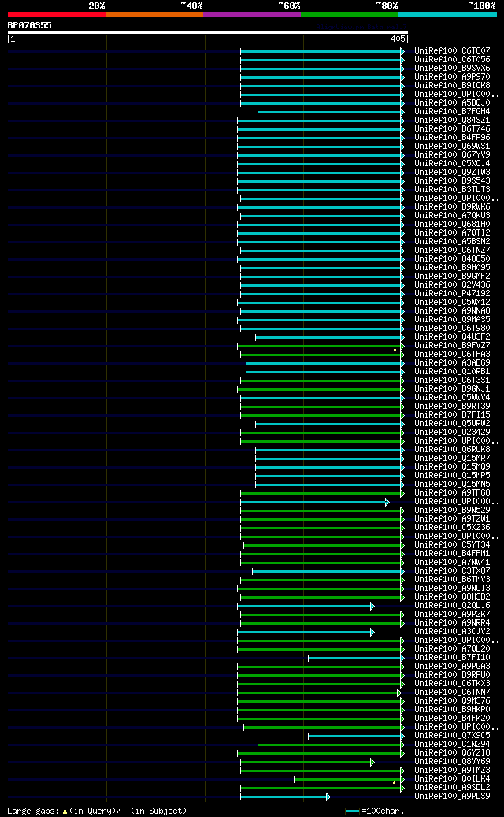
Task: Select the UniRef100_Q15MN5 label
Action: point(452,485)
